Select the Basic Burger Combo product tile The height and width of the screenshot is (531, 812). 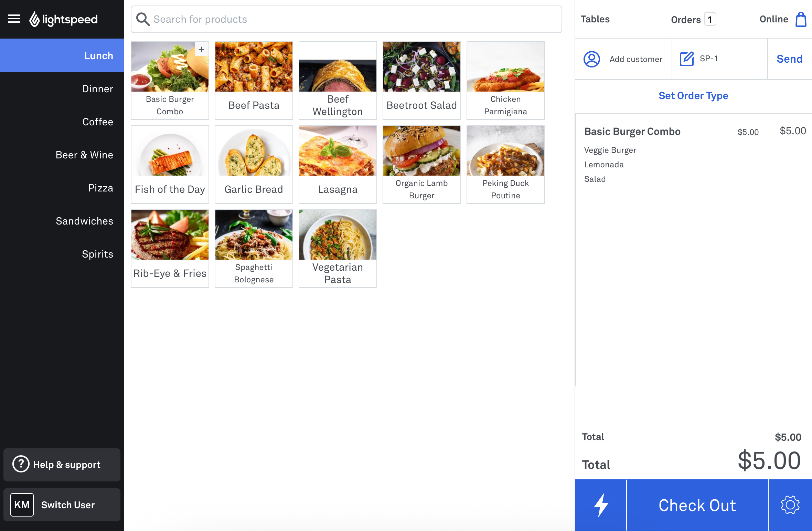pos(170,81)
